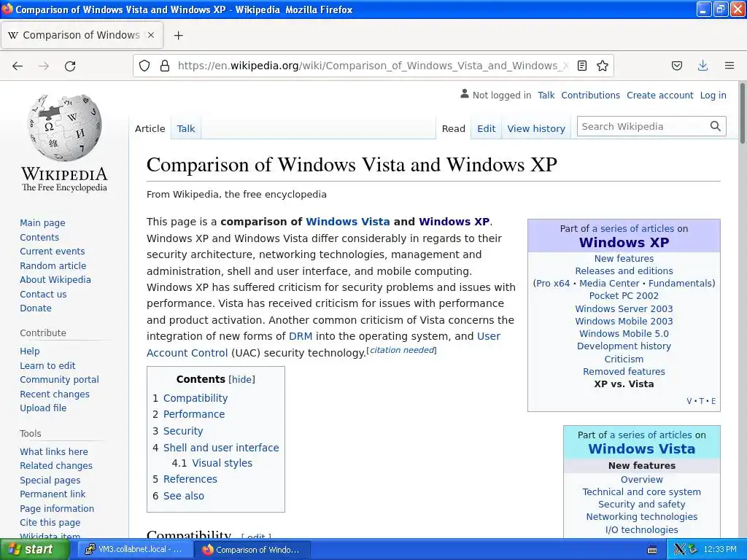The image size is (747, 560).
Task: Go to Main page in sidebar
Action: point(42,223)
